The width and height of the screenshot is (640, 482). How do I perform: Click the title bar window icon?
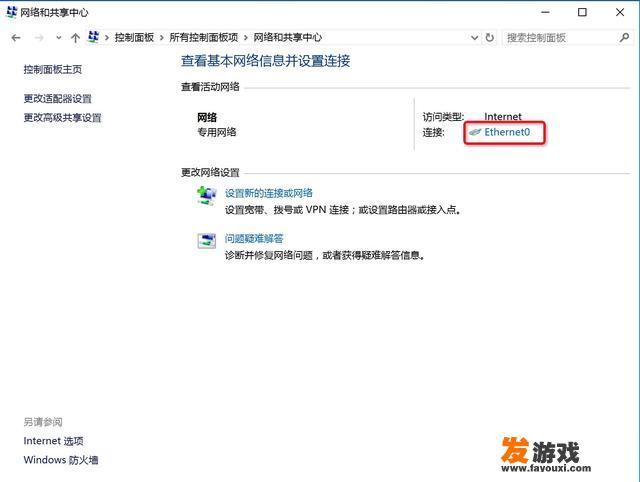[x=11, y=13]
